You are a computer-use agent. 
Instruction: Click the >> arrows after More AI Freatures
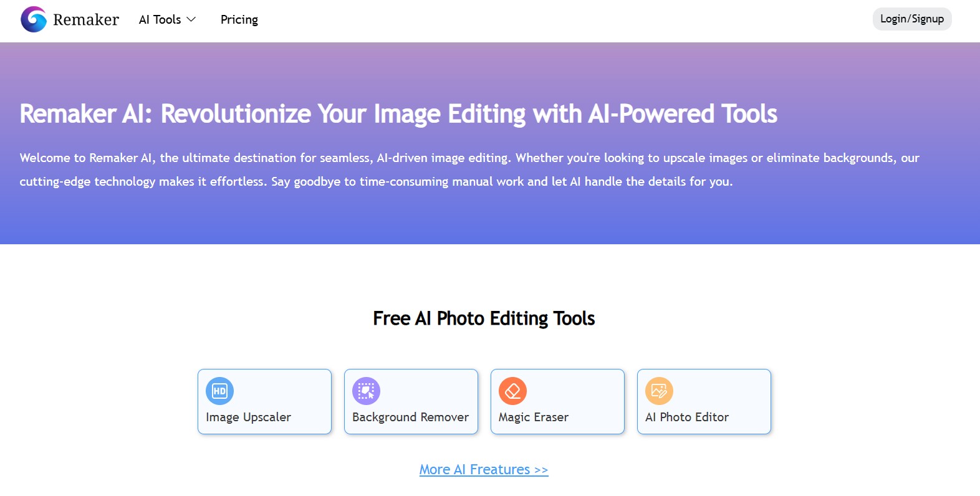point(541,470)
